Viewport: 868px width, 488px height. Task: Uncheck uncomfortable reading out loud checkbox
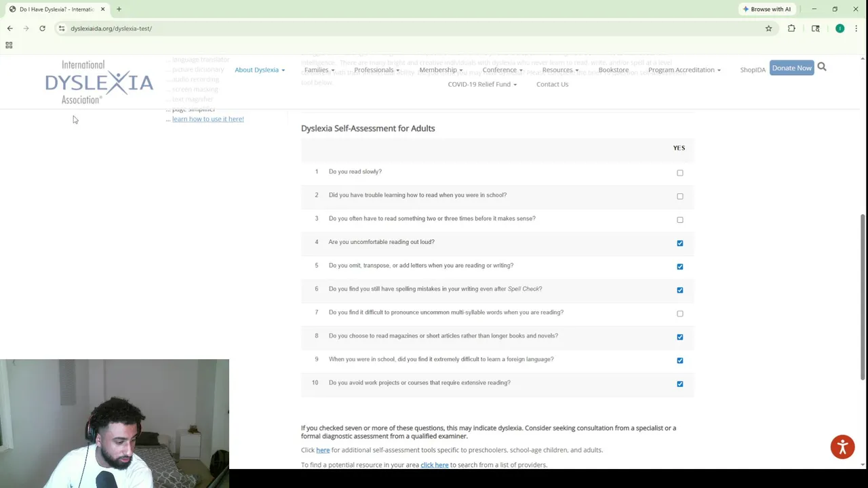pos(679,243)
